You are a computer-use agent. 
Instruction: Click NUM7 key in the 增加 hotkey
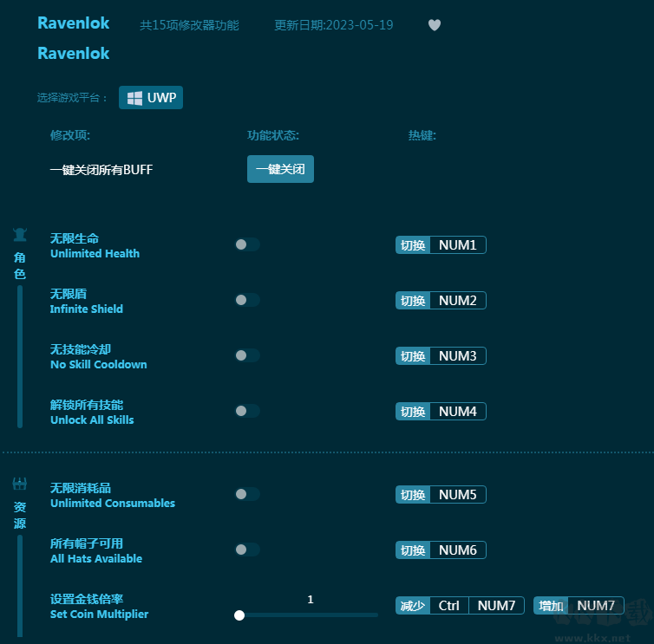(x=596, y=605)
